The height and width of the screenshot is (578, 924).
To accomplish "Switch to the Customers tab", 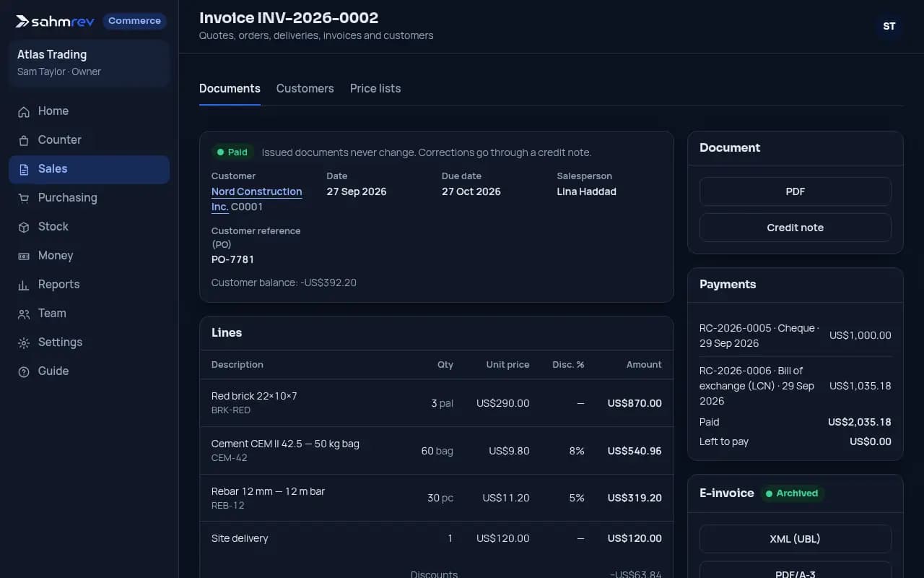I will (305, 88).
